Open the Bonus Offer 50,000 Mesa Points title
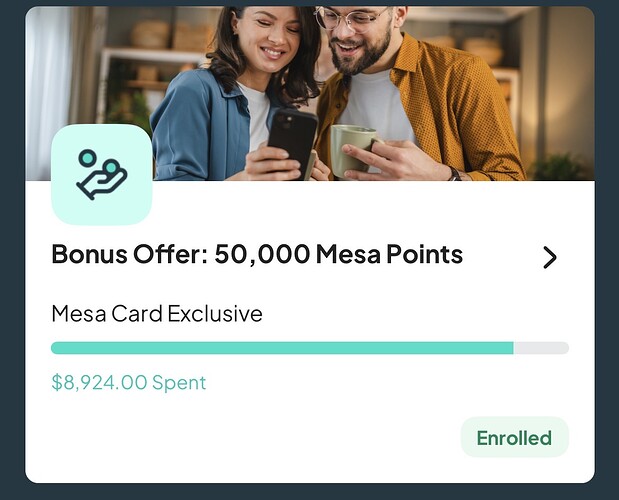This screenshot has width=619, height=500. 257,255
